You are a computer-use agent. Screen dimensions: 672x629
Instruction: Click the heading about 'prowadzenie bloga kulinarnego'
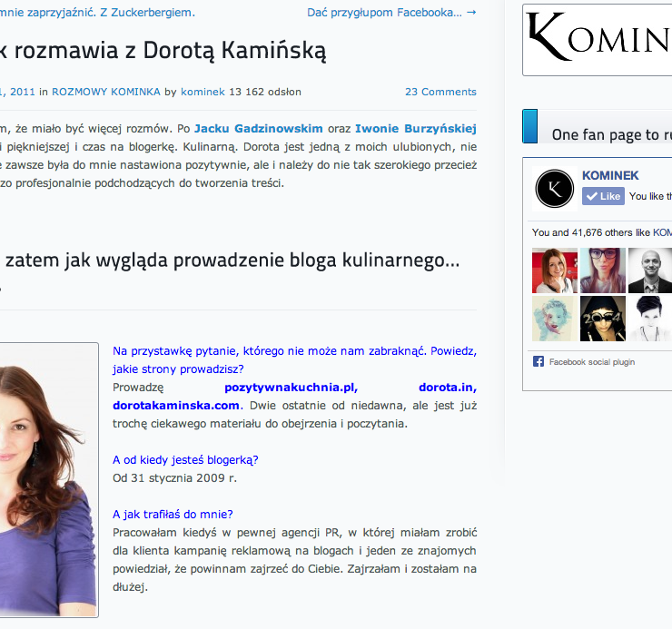coord(230,260)
